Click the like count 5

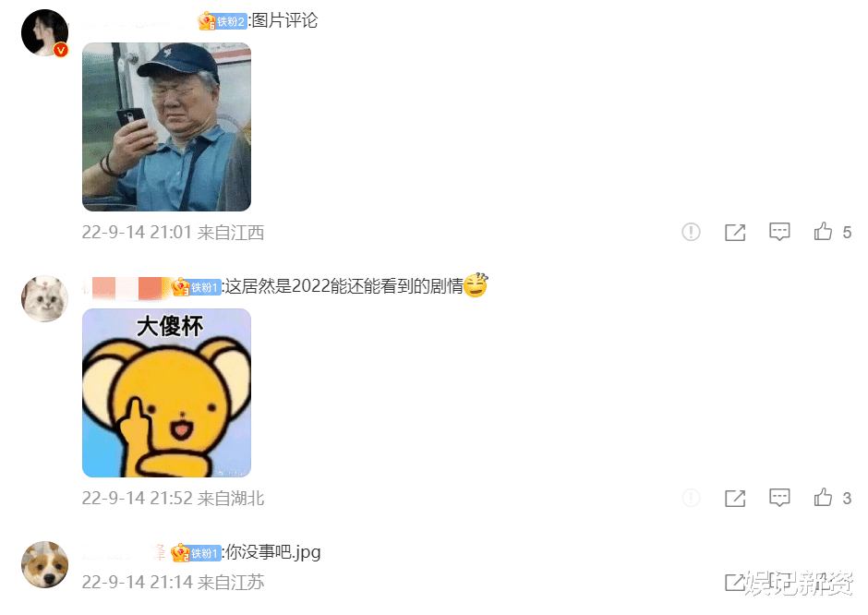[x=847, y=233]
